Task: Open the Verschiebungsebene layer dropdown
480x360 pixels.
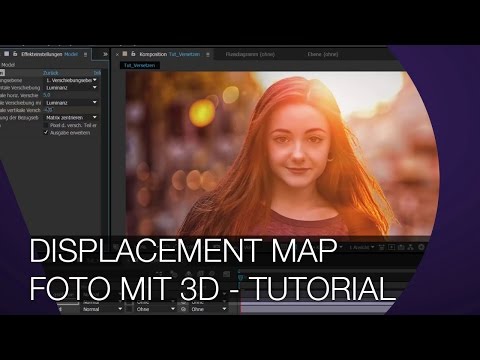Action: [x=71, y=80]
